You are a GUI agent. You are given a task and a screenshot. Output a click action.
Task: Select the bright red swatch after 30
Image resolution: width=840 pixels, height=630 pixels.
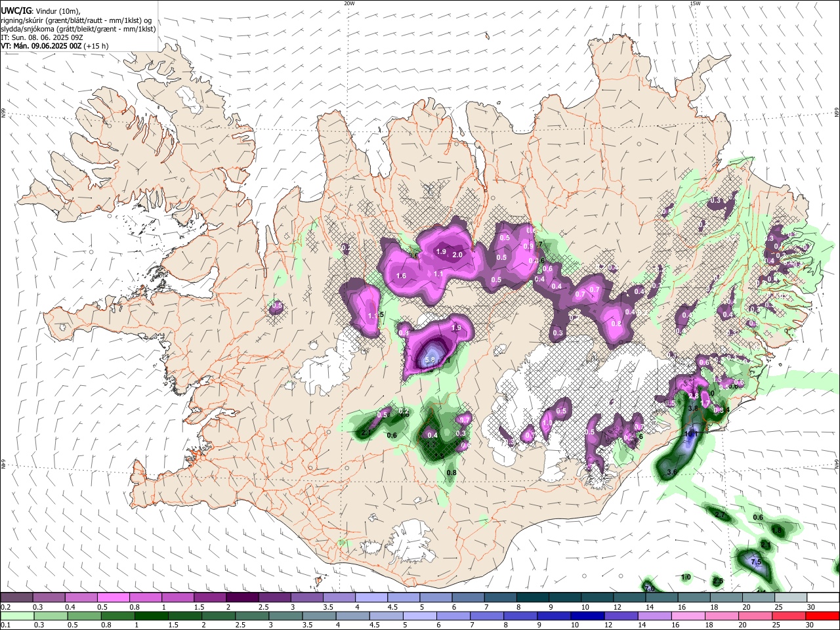(x=823, y=616)
